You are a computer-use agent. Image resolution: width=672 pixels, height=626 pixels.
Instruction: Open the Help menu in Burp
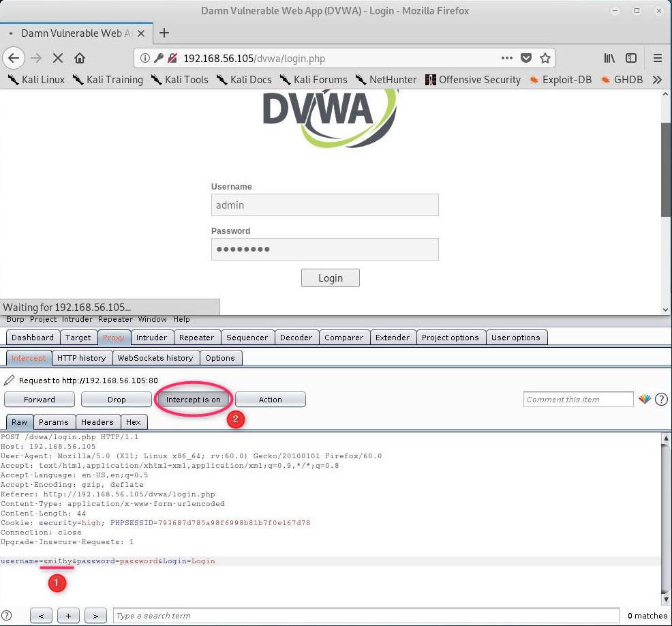tap(181, 319)
